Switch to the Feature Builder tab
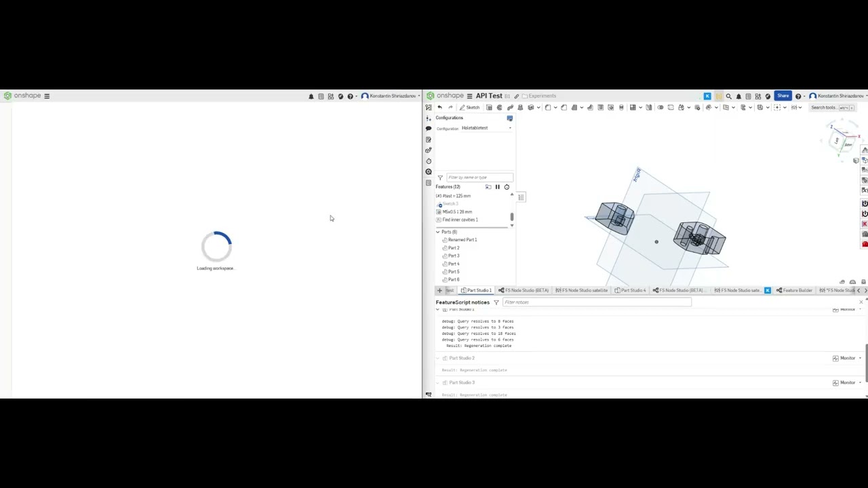 click(794, 290)
